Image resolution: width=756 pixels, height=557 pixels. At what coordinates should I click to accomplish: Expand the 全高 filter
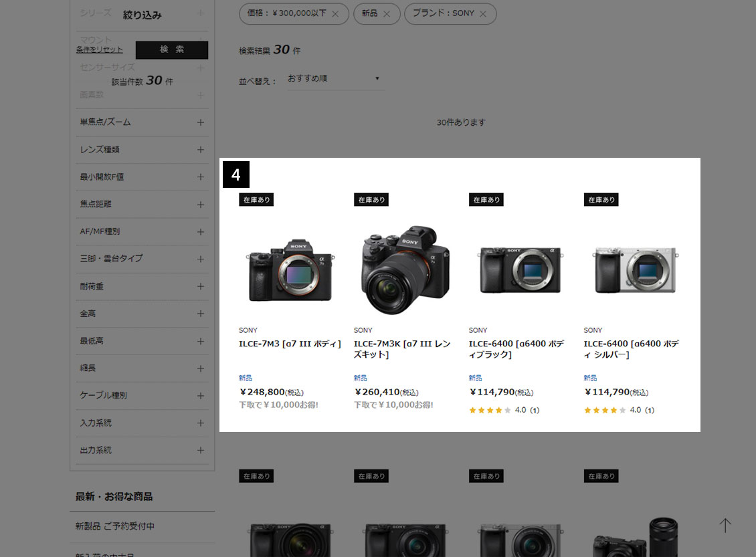(x=143, y=314)
